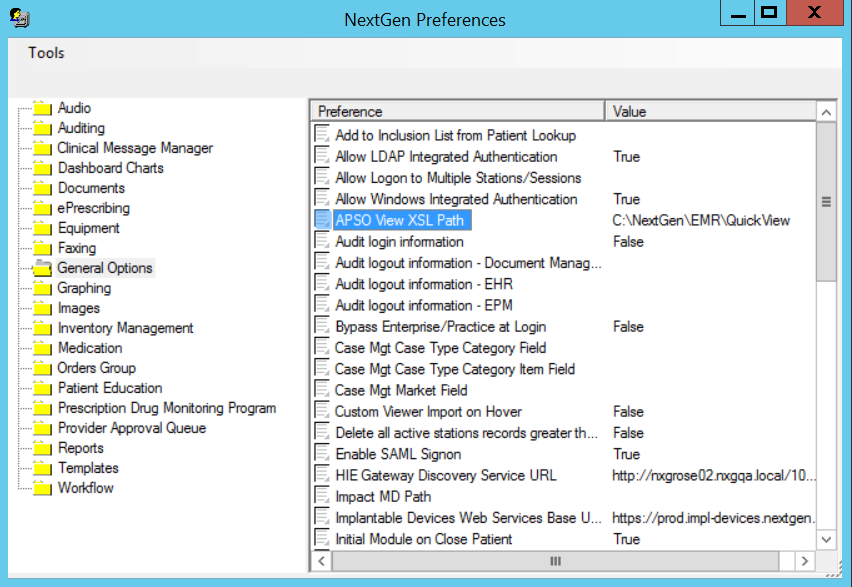Click icon beside Add to Inclusion List preference
The width and height of the screenshot is (852, 587).
click(322, 135)
